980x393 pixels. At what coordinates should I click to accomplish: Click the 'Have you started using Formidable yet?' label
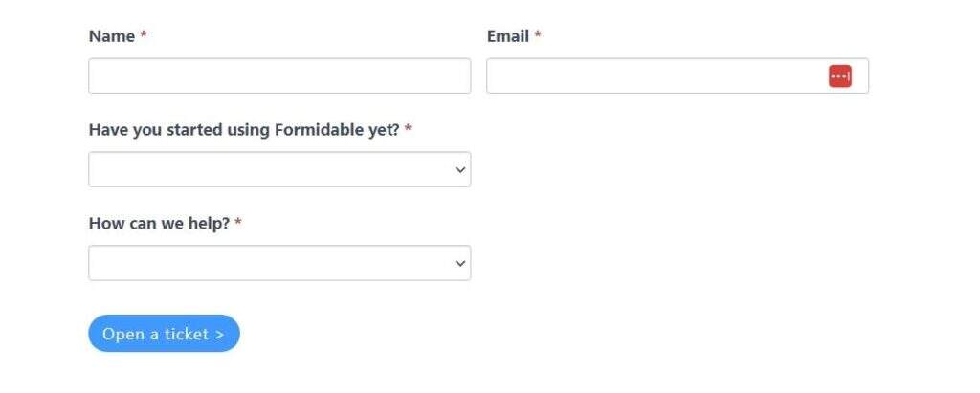click(x=244, y=130)
